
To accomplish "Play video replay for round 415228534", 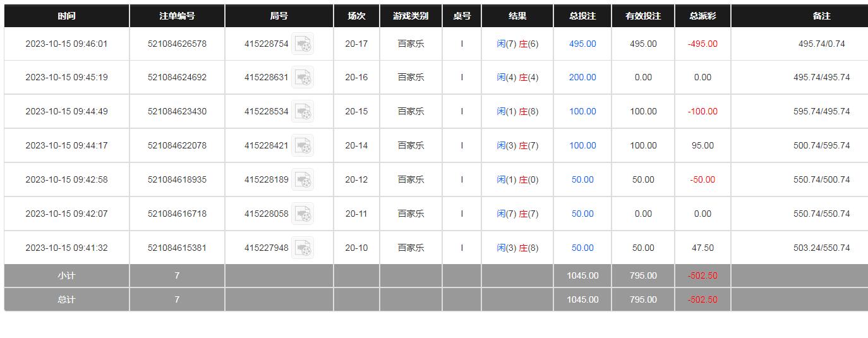I will [x=303, y=112].
